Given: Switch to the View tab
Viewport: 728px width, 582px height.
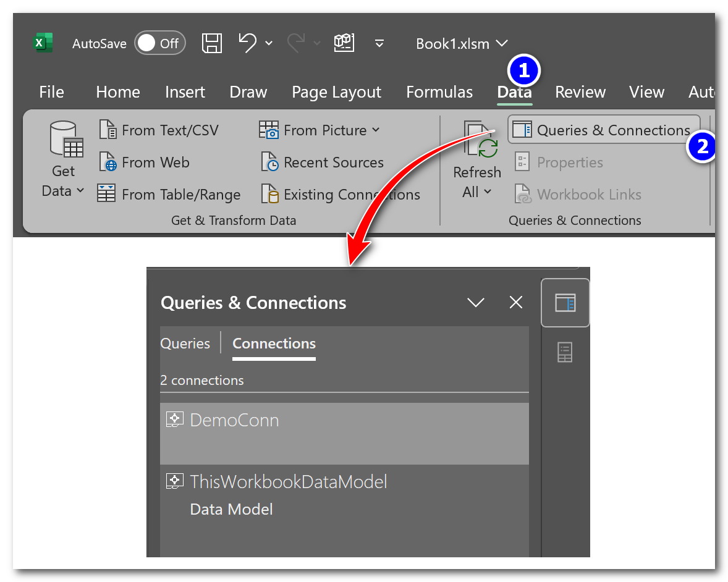Looking at the screenshot, I should click(x=646, y=92).
